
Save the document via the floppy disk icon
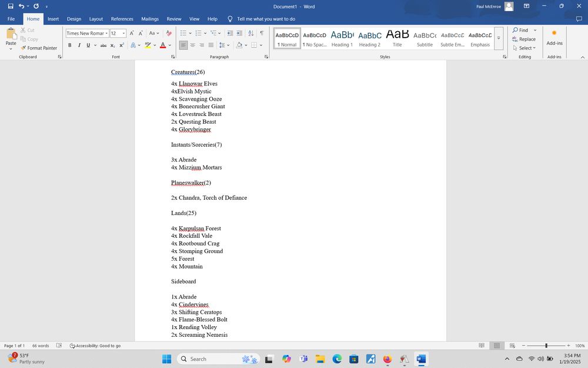pos(11,6)
